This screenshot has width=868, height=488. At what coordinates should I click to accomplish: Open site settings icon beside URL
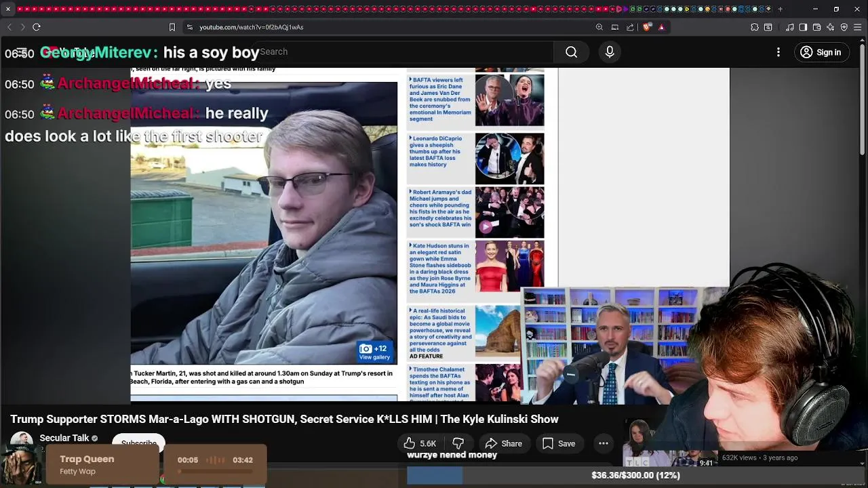190,27
